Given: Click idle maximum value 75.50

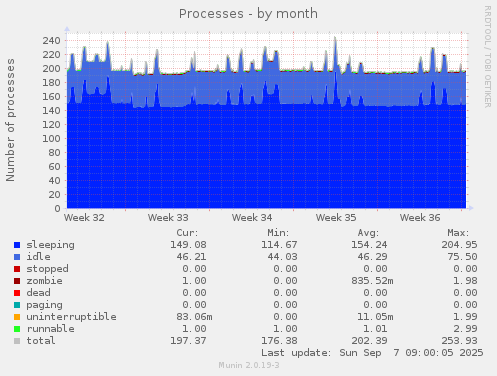Looking at the screenshot, I should pos(462,257).
